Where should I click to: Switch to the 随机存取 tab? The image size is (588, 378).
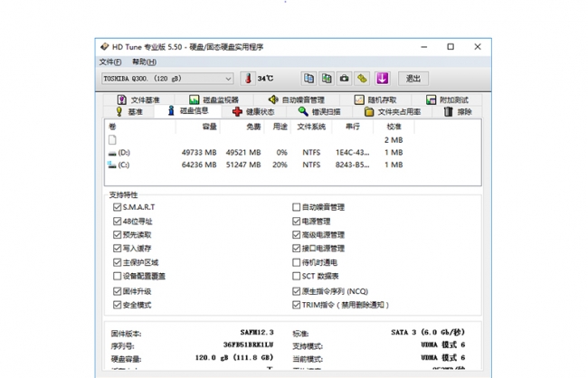pyautogui.click(x=375, y=99)
